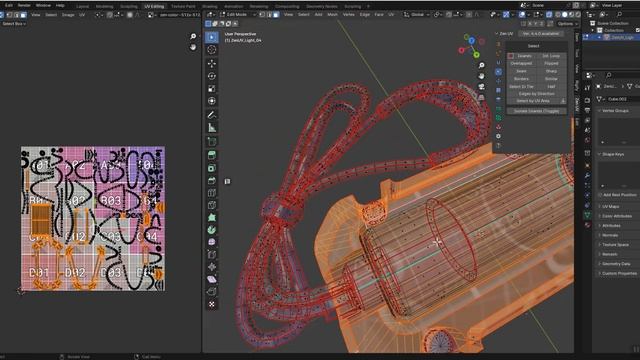640x360 pixels.
Task: Click the Overlapped button in Zen UV
Action: [521, 63]
